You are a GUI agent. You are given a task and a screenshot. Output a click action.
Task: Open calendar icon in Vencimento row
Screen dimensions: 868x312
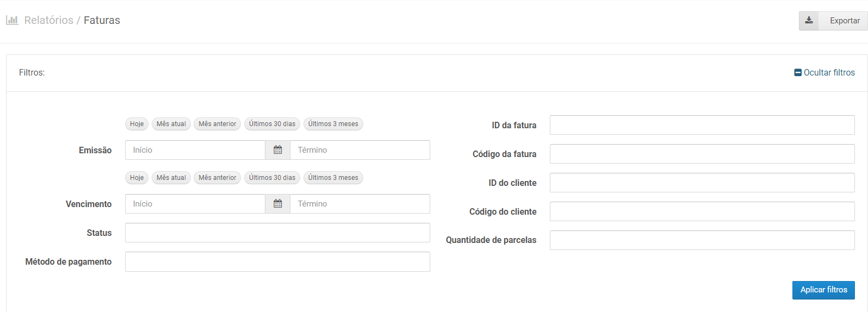(x=277, y=204)
